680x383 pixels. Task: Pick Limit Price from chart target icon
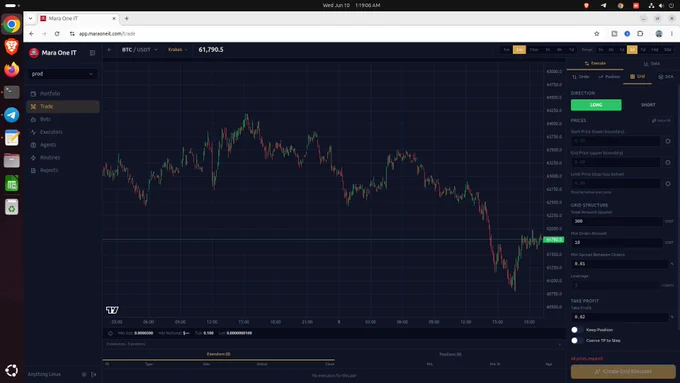(668, 183)
